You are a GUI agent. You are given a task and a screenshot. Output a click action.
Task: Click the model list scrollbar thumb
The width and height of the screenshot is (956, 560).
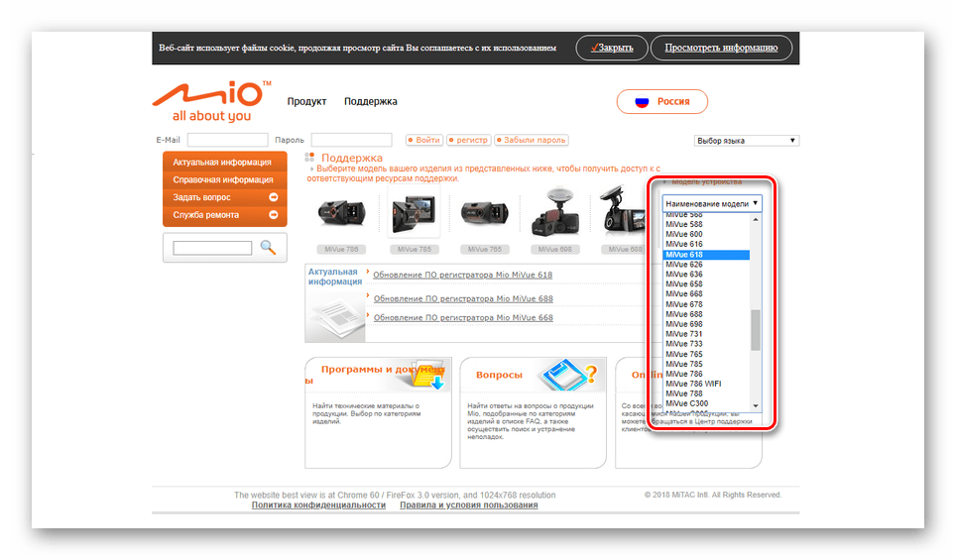[x=756, y=330]
